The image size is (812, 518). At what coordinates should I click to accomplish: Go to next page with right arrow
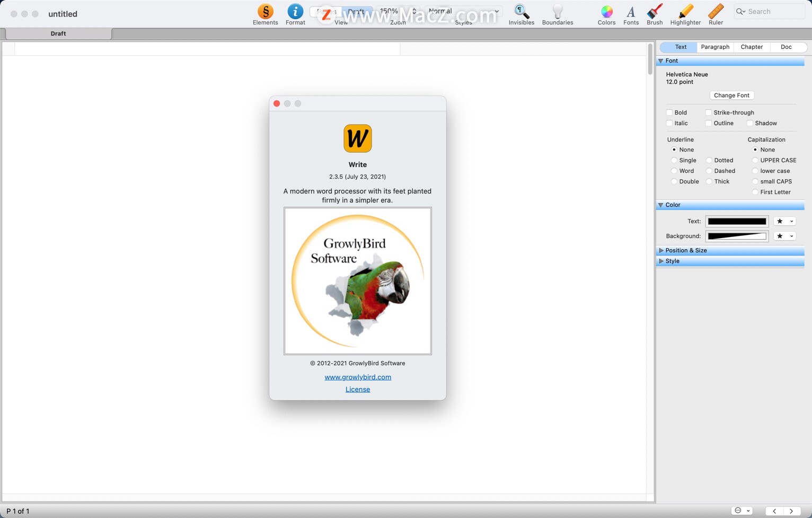click(791, 511)
